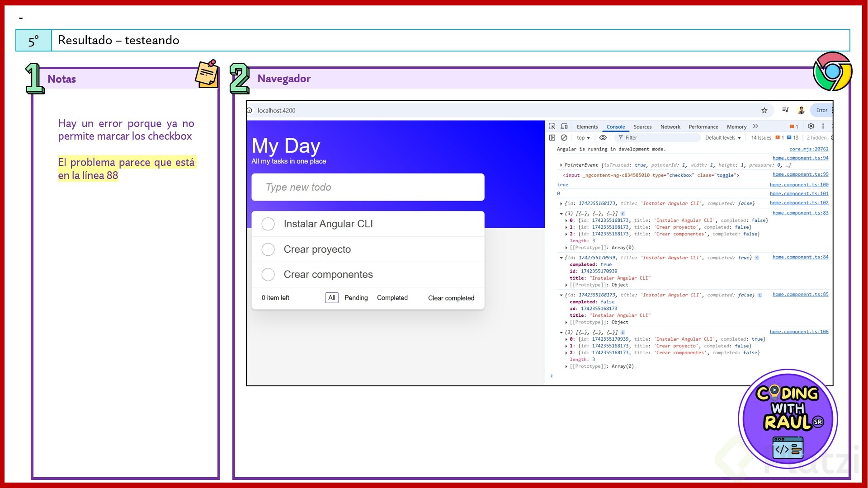Open the core.mjs:20762 source link
Screen dimensions: 868x488
(x=808, y=149)
